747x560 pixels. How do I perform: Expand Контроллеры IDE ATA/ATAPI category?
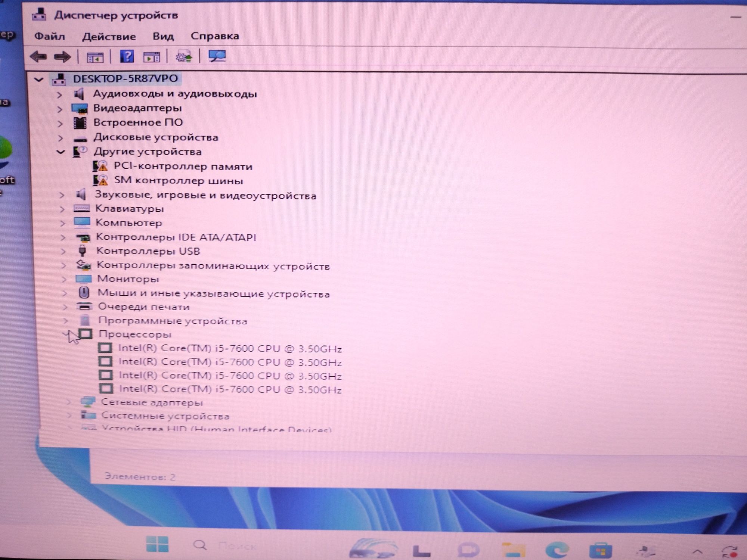coord(63,237)
